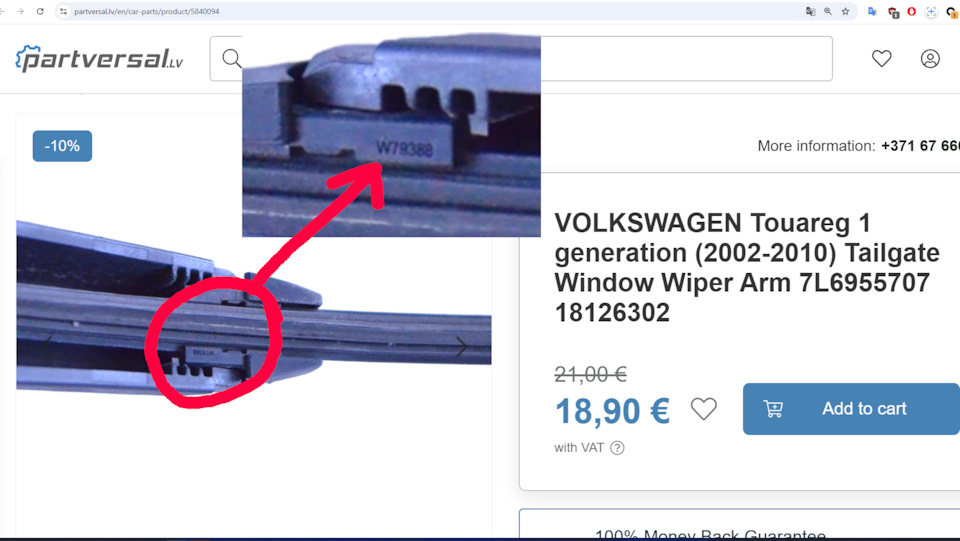Reload the page with refresh button
This screenshot has height=541, width=960.
coord(40,12)
